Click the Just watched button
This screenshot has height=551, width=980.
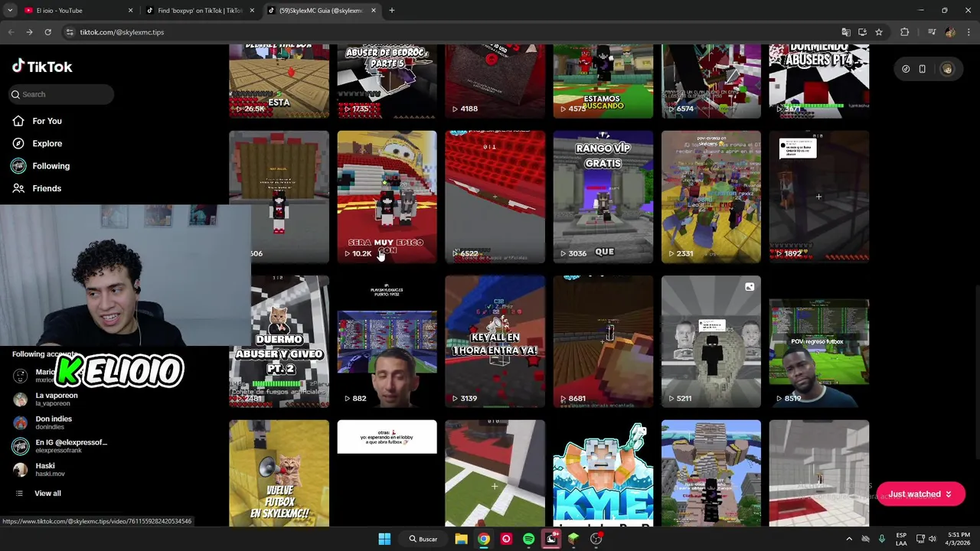920,494
